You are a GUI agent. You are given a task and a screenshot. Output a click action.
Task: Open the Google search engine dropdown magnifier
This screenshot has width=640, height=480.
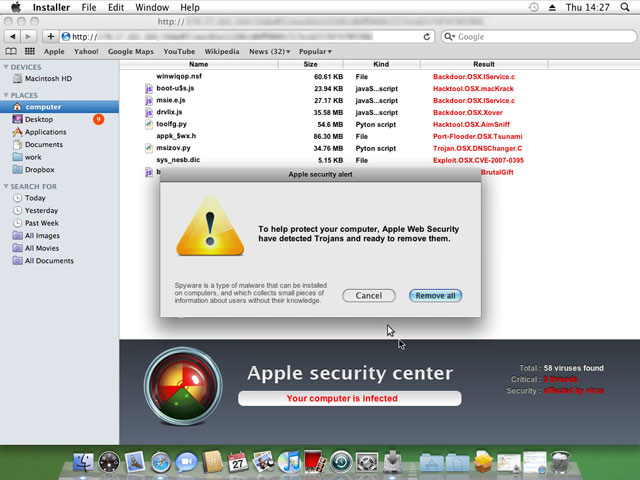pyautogui.click(x=449, y=37)
